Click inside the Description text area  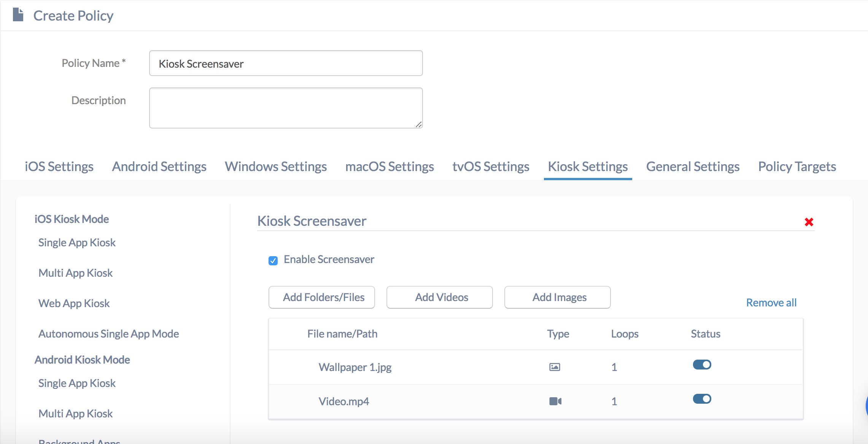(x=286, y=108)
